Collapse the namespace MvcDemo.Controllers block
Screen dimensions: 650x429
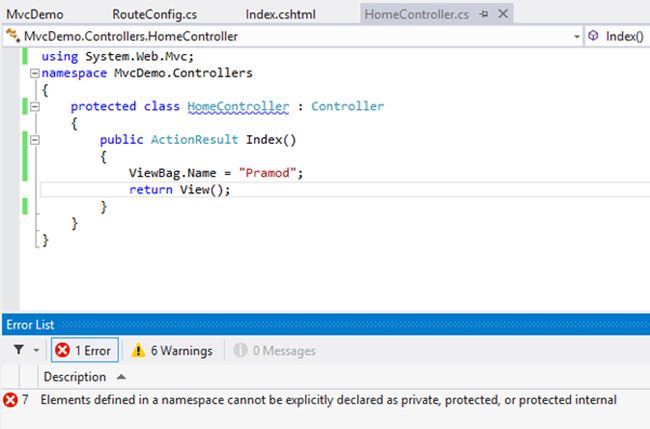35,74
